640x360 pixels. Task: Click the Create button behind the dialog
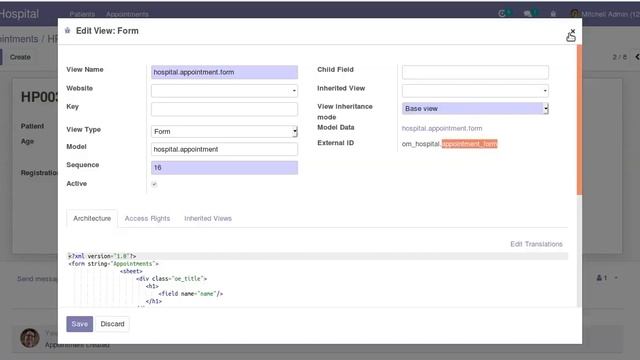20,57
